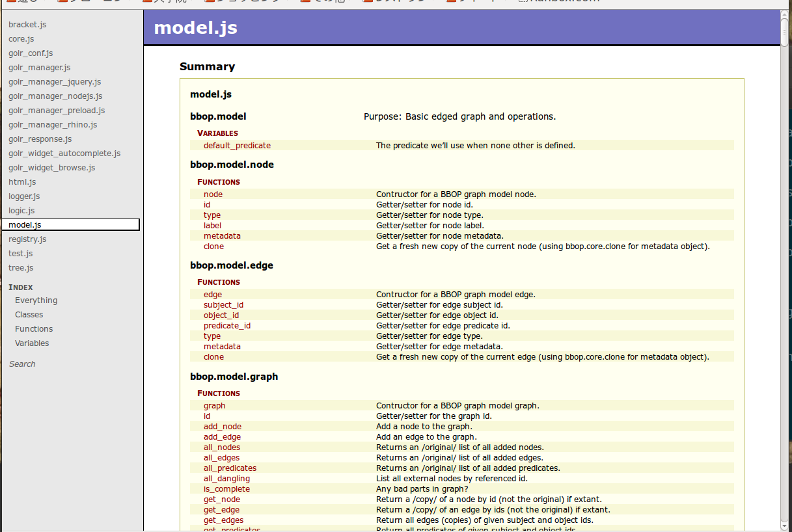
Task: Go to the all_predicates function
Action: click(x=230, y=468)
